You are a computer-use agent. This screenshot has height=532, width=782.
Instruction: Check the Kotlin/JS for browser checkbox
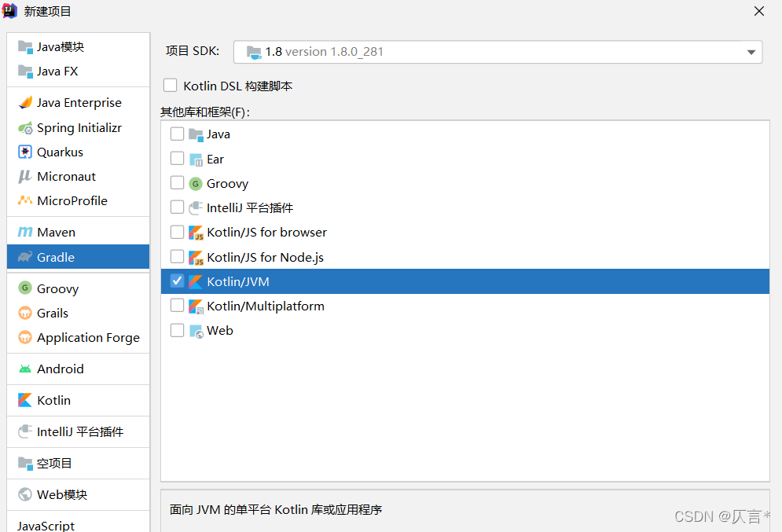pos(177,232)
